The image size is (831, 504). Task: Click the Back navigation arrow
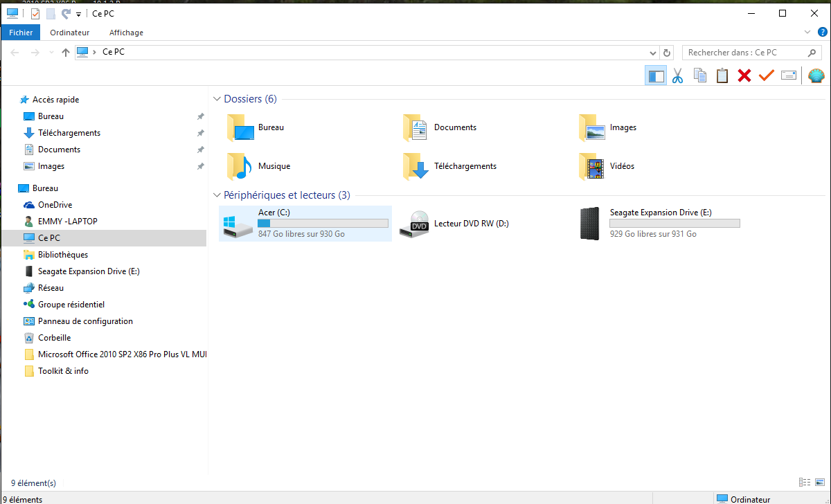click(15, 53)
